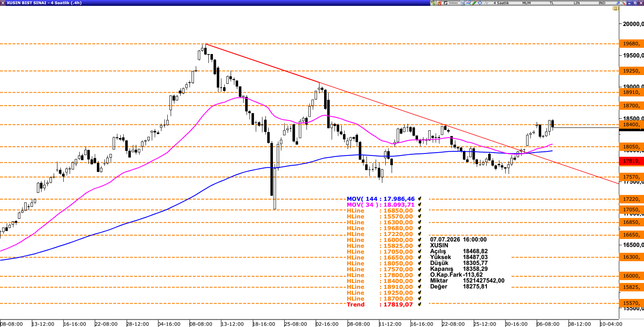Viewport: 644px width, 327px height.
Task: Open the LIN scale selector
Action: click(576, 3)
